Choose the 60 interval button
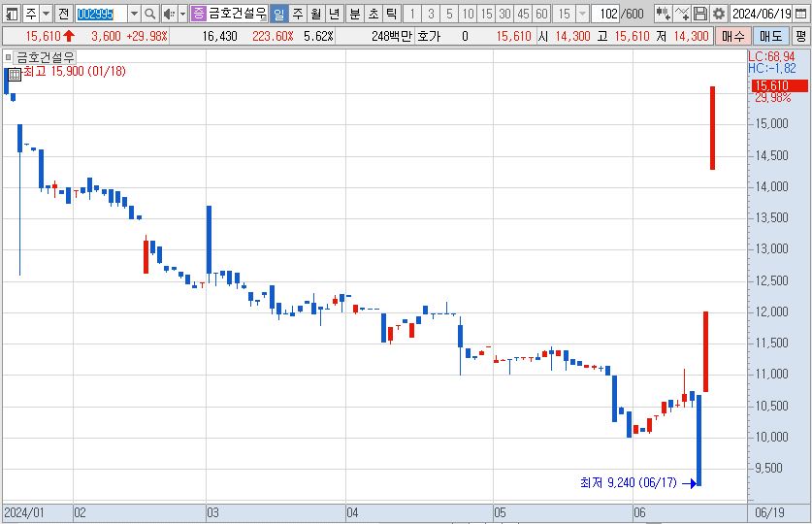 pyautogui.click(x=541, y=14)
